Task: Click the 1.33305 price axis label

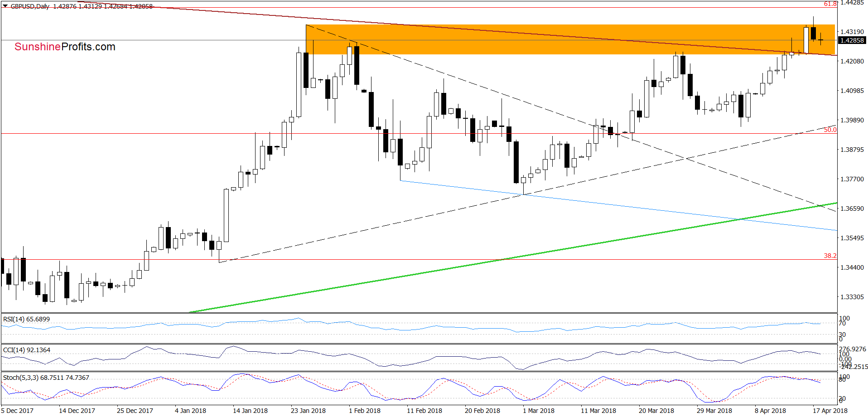Action: point(852,297)
